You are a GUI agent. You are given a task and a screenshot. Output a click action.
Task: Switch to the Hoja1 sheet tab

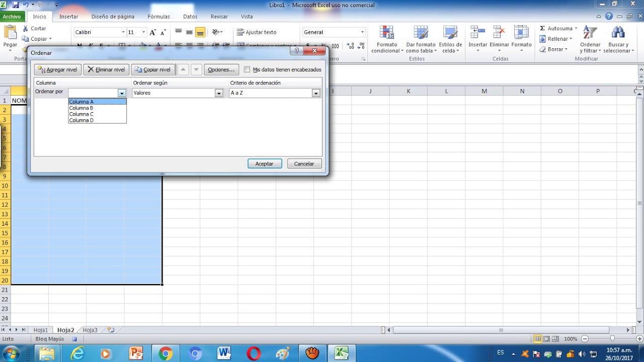41,330
